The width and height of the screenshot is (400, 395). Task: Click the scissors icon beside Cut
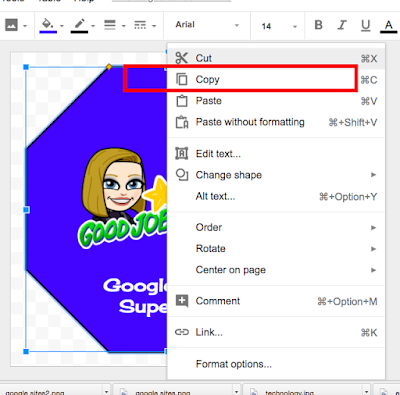click(182, 58)
